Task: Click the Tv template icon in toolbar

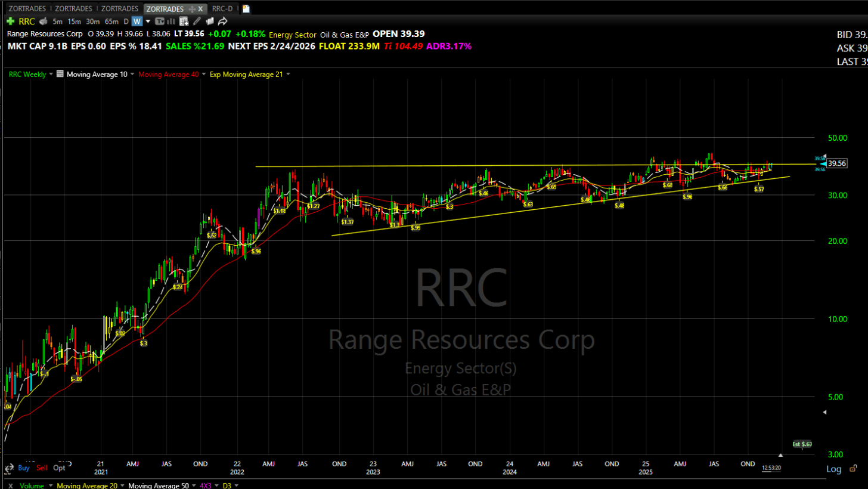Action: [x=159, y=21]
